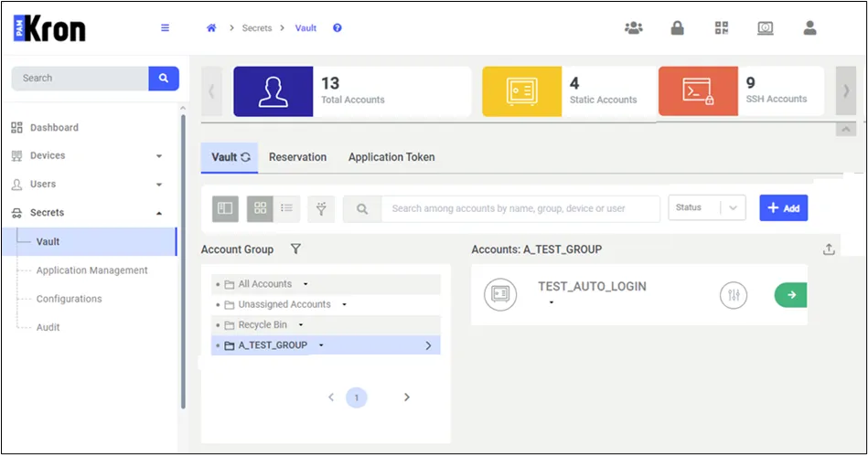Open the Recycle Bin dropdown arrow
The height and width of the screenshot is (455, 868).
click(301, 325)
